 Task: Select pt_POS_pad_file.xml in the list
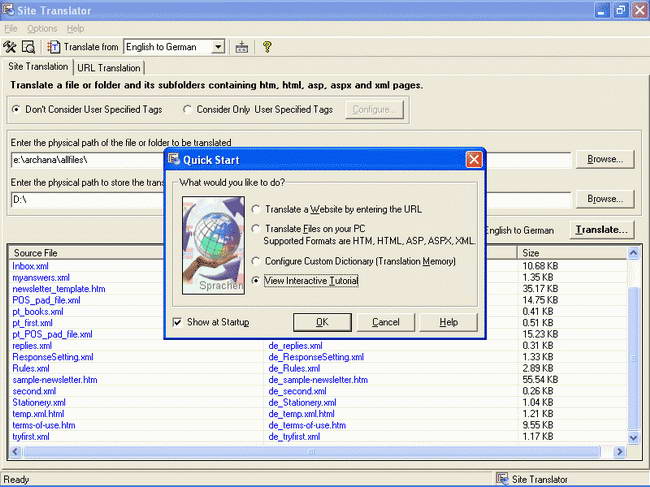point(52,334)
